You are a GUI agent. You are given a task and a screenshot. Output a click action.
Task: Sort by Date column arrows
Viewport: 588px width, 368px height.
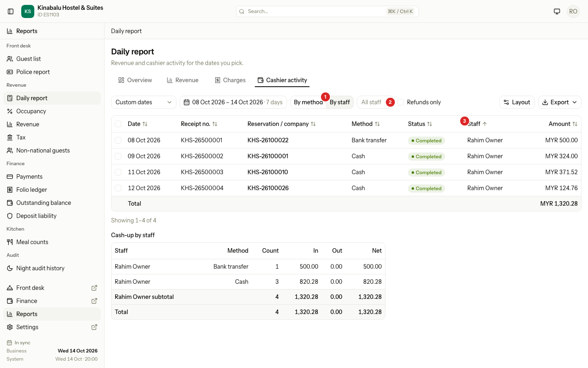[145, 124]
